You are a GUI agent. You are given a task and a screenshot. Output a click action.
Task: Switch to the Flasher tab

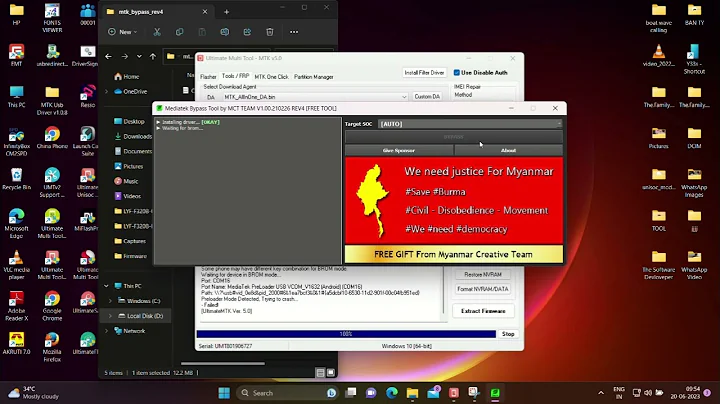point(208,77)
